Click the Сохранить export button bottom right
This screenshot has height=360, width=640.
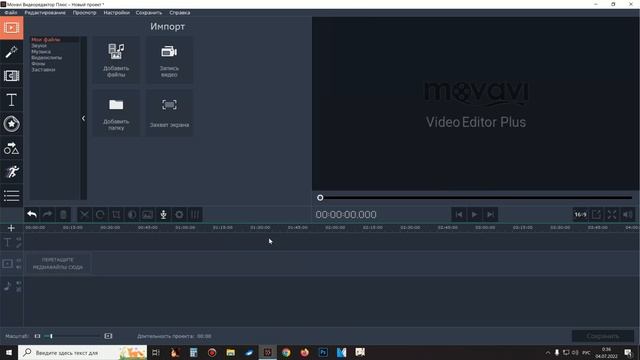(603, 336)
